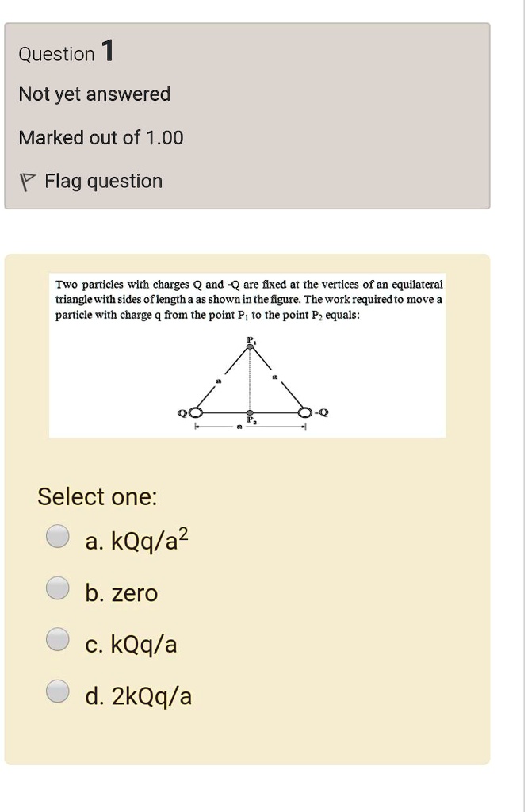Image resolution: width=528 pixels, height=812 pixels.
Task: Click the charge Q circle in the figure
Action: pos(196,412)
